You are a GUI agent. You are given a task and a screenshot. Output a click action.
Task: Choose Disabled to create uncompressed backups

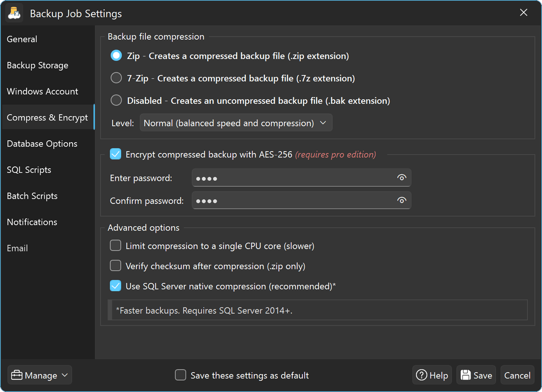point(116,100)
